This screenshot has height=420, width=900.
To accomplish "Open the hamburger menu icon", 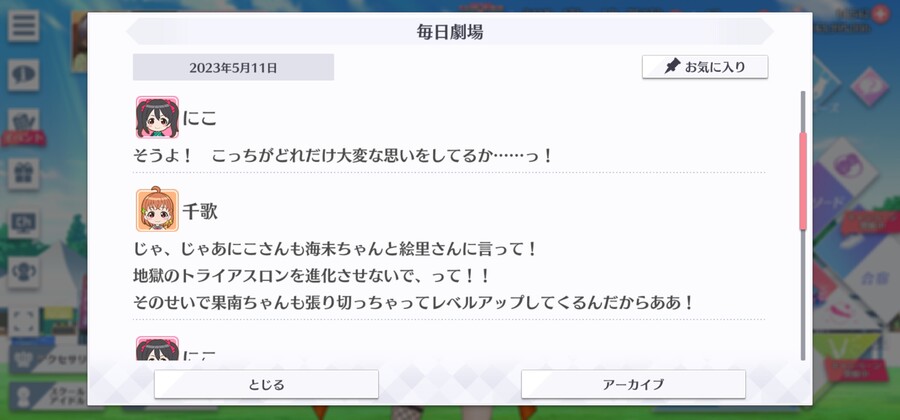I will click(24, 26).
